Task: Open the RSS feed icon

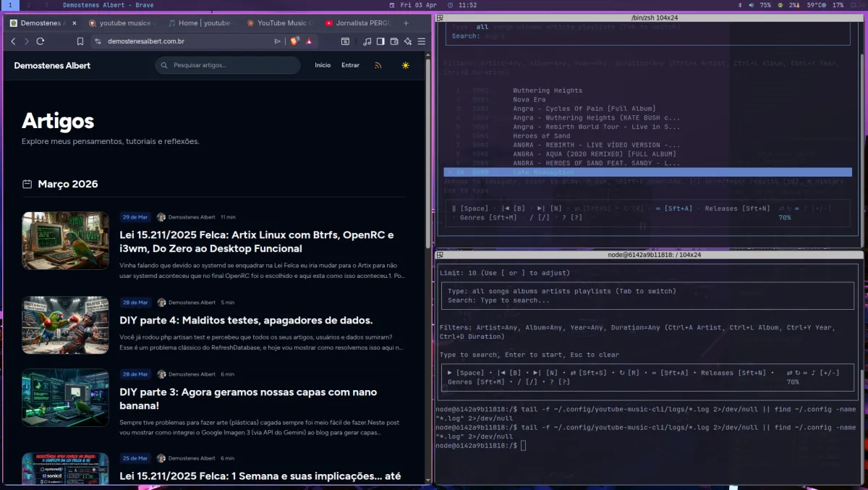Action: click(378, 65)
